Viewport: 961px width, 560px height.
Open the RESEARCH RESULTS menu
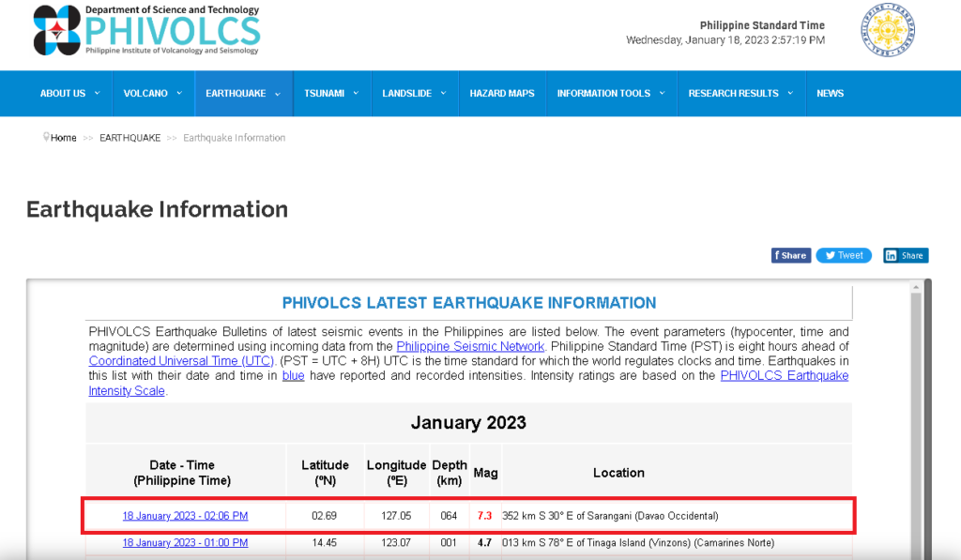(733, 93)
